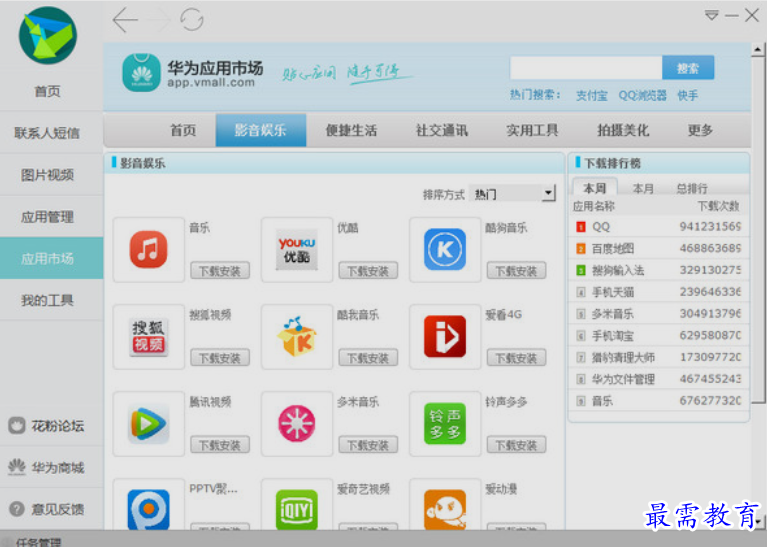This screenshot has width=767, height=547.
Task: Open the 爱动漫 orange icon
Action: 445,510
